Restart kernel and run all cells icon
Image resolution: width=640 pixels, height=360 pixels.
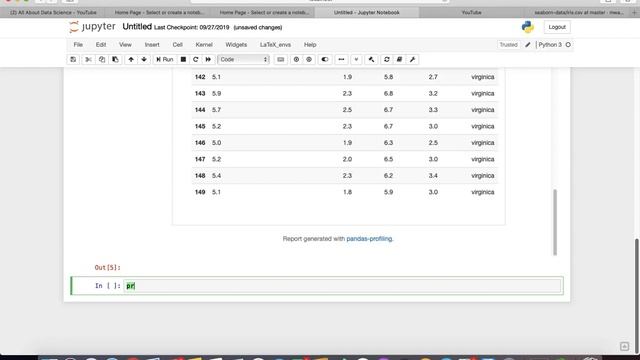pyautogui.click(x=208, y=60)
